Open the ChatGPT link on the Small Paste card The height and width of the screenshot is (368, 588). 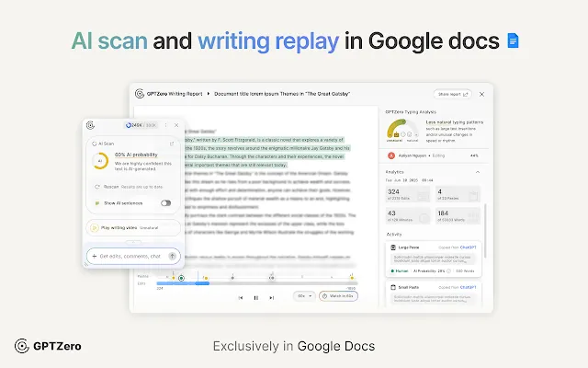coord(468,287)
